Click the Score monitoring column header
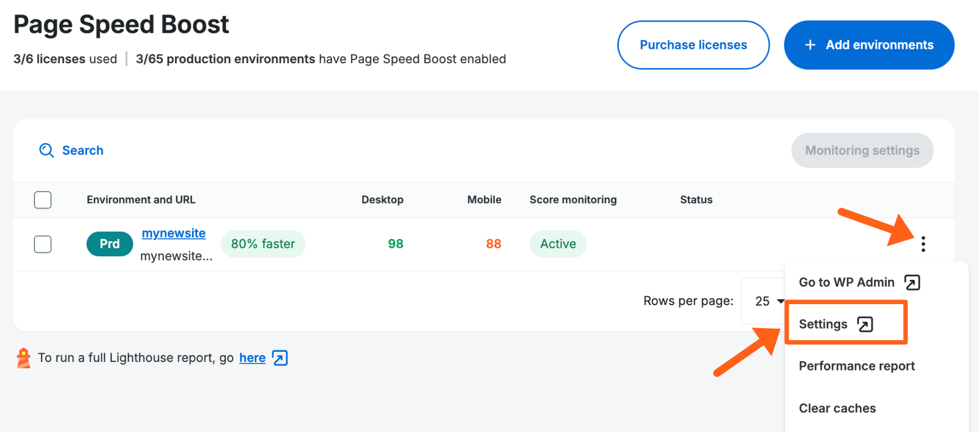This screenshot has height=432, width=980. [573, 200]
